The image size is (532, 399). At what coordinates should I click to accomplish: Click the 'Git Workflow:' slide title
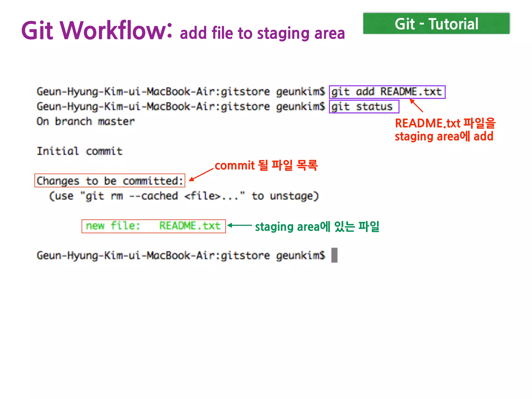point(96,30)
